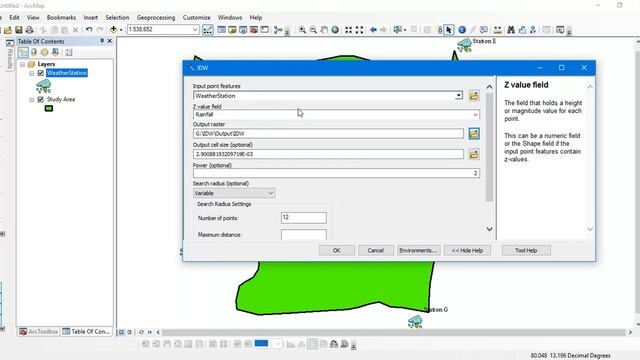Switch to List By Source in Table Of Contents
Image resolution: width=640 pixels, height=360 pixels.
tap(34, 52)
